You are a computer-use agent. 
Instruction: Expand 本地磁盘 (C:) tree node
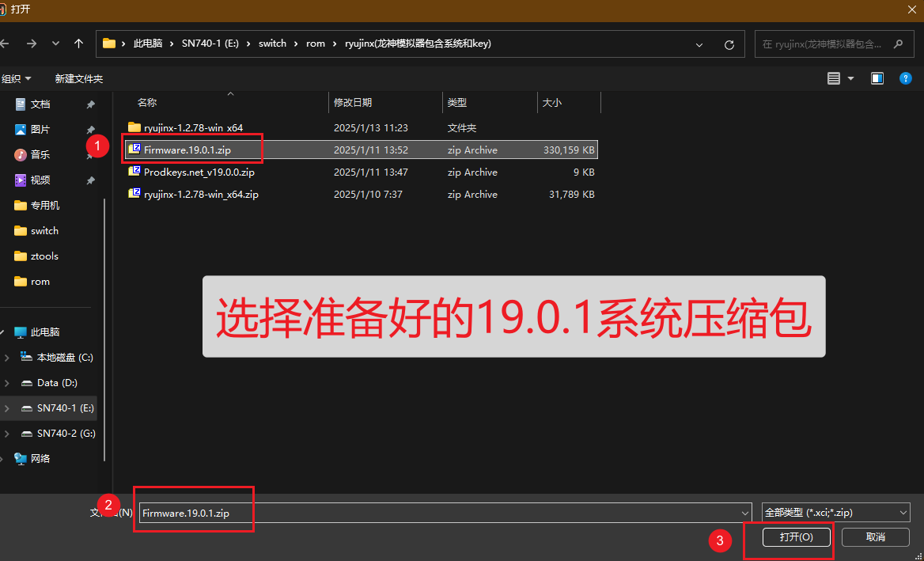point(6,358)
